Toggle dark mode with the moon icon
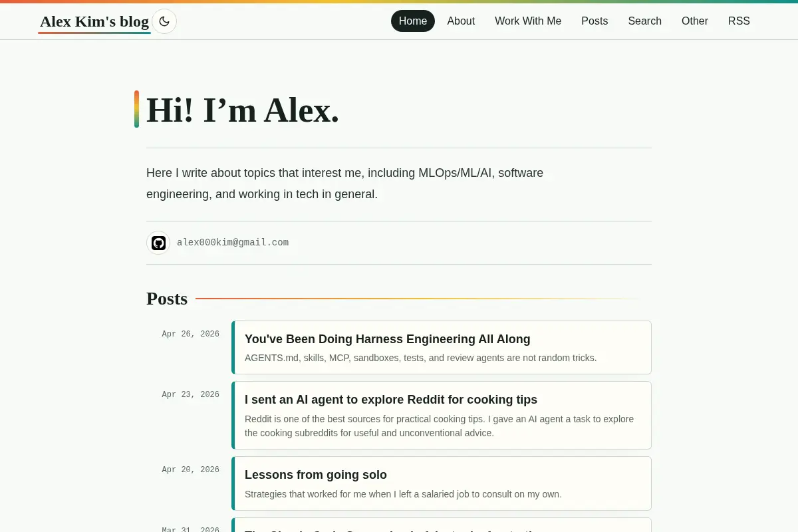798x532 pixels. point(164,21)
